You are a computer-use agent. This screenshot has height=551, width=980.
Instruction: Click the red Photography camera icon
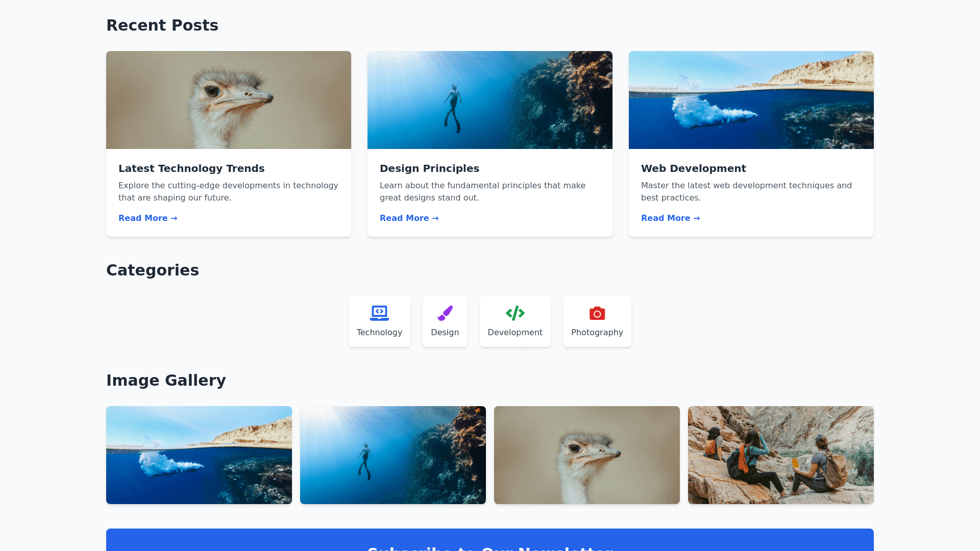tap(597, 313)
